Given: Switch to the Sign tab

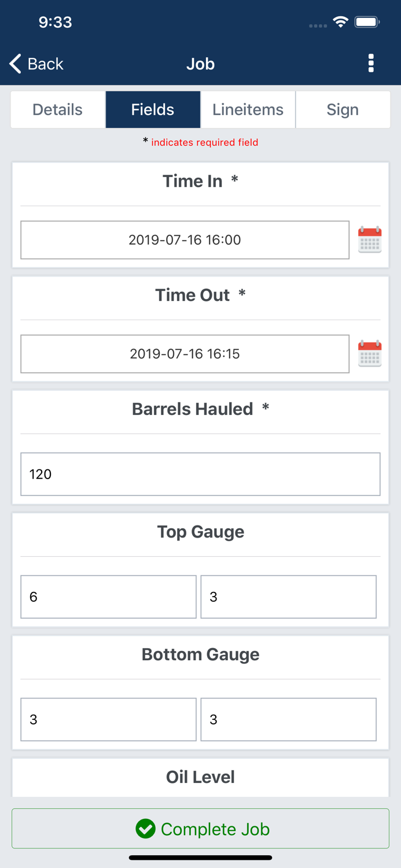Looking at the screenshot, I should [343, 109].
